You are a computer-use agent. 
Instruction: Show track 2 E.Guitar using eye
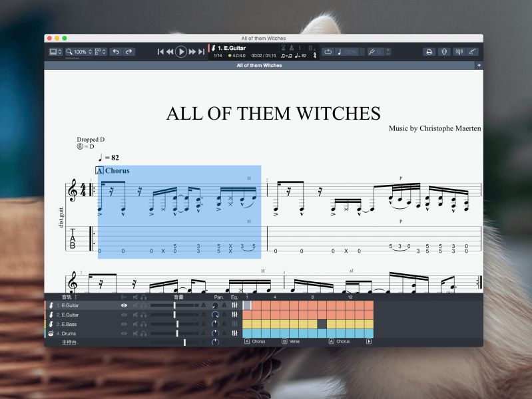(x=125, y=315)
